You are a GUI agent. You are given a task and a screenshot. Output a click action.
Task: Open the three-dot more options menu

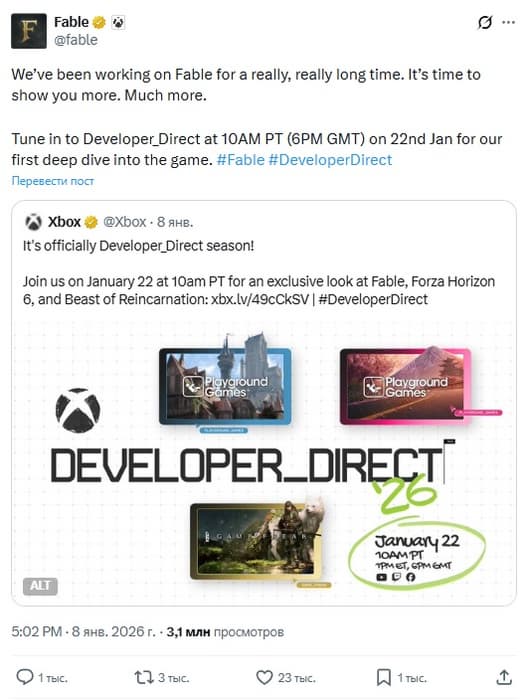point(508,22)
